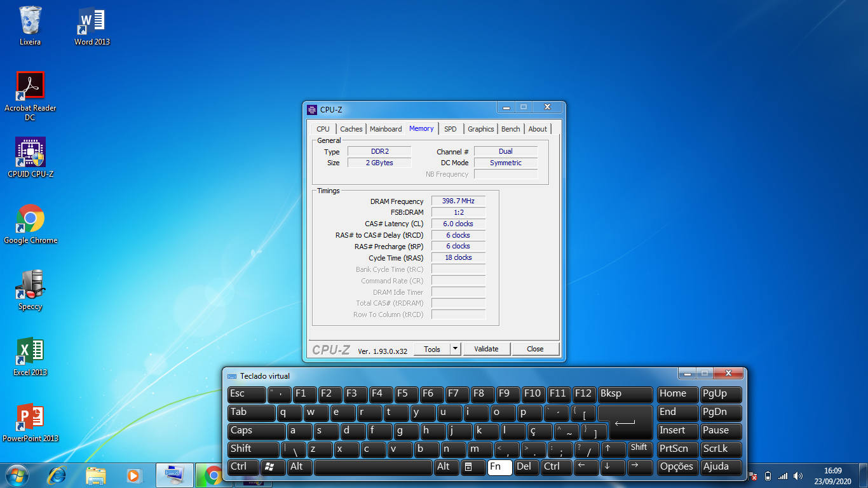868x488 pixels.
Task: Open Action Center flag tray icon
Action: 753,476
